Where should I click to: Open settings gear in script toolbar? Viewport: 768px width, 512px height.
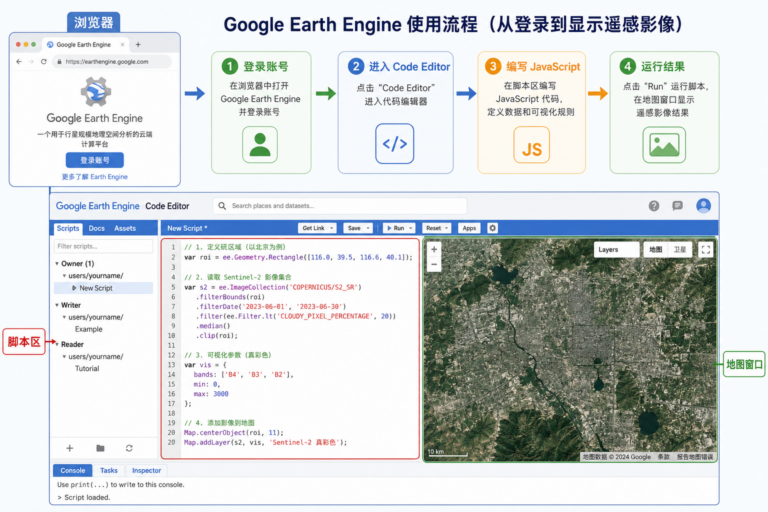pyautogui.click(x=492, y=228)
